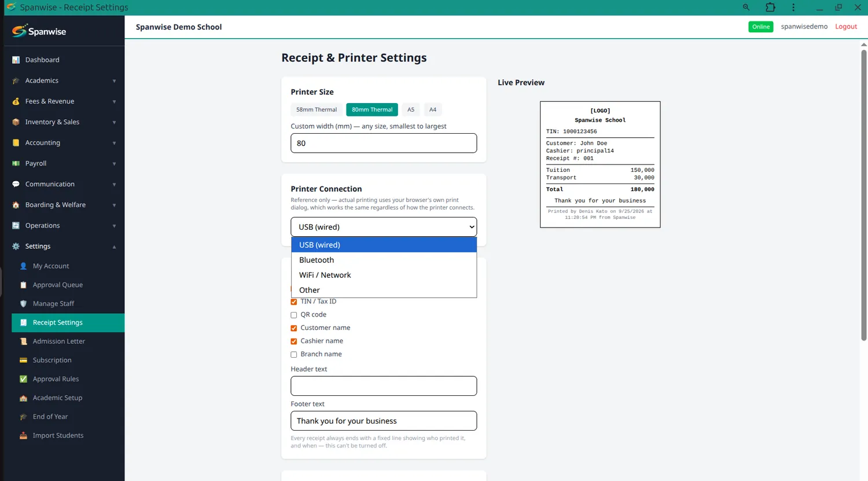
Task: Click the Payroll cash icon
Action: [16, 164]
